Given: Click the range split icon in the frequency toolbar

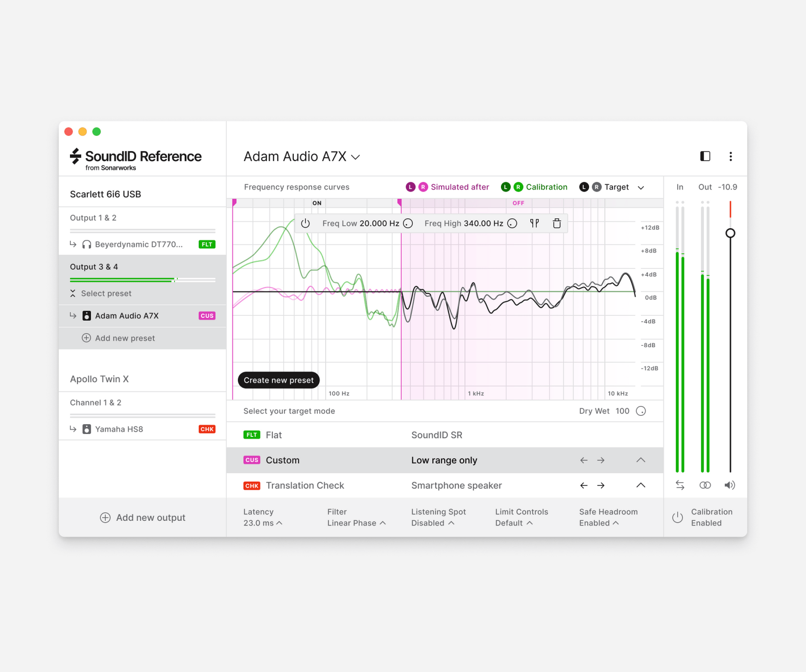Looking at the screenshot, I should tap(534, 223).
